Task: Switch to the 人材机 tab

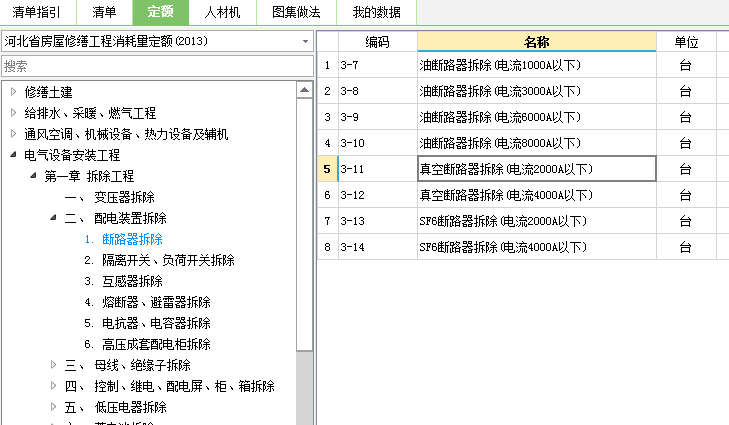Action: (222, 12)
